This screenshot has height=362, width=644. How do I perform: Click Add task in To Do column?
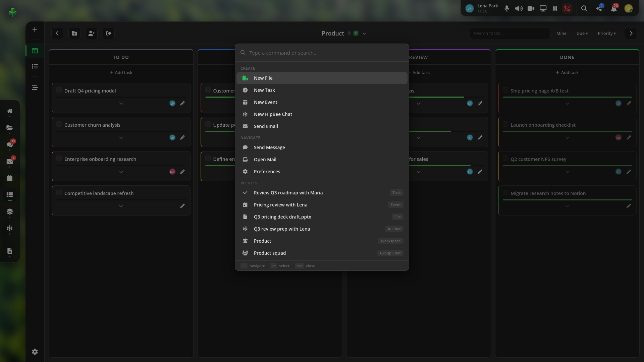click(121, 72)
